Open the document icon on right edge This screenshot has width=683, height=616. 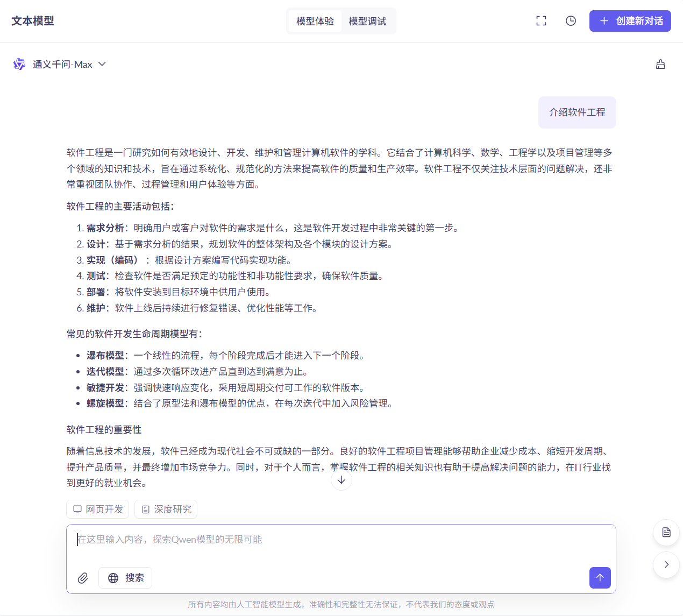[x=666, y=533]
